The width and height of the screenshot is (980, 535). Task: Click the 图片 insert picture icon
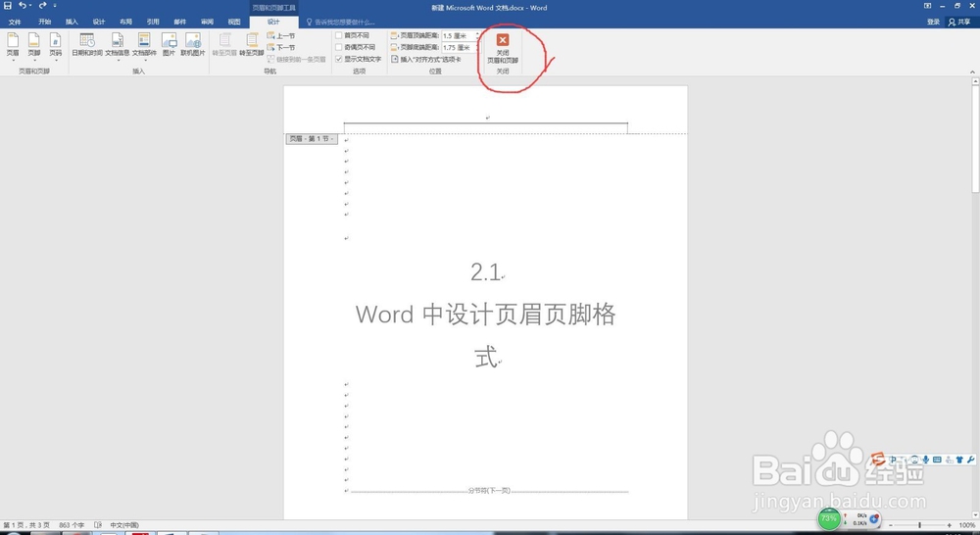169,44
